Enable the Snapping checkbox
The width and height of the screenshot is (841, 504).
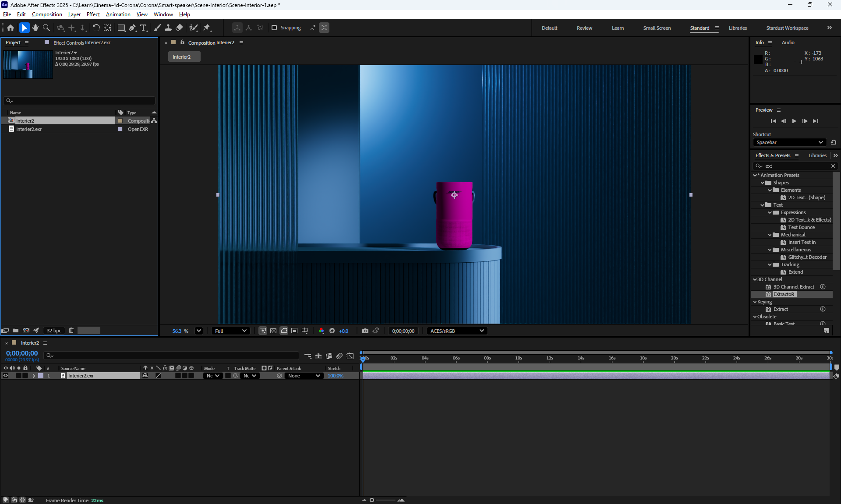274,28
